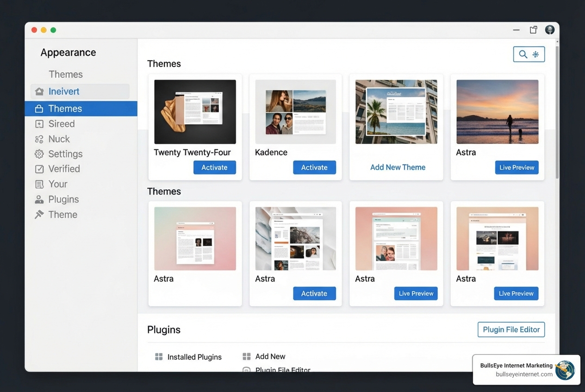Open the Kadence theme thumbnail

click(x=296, y=112)
